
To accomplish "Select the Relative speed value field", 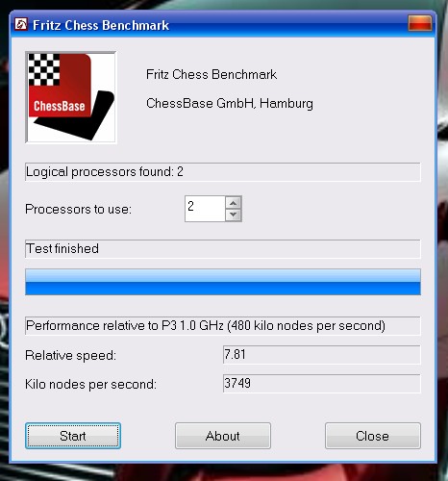I will click(x=321, y=355).
